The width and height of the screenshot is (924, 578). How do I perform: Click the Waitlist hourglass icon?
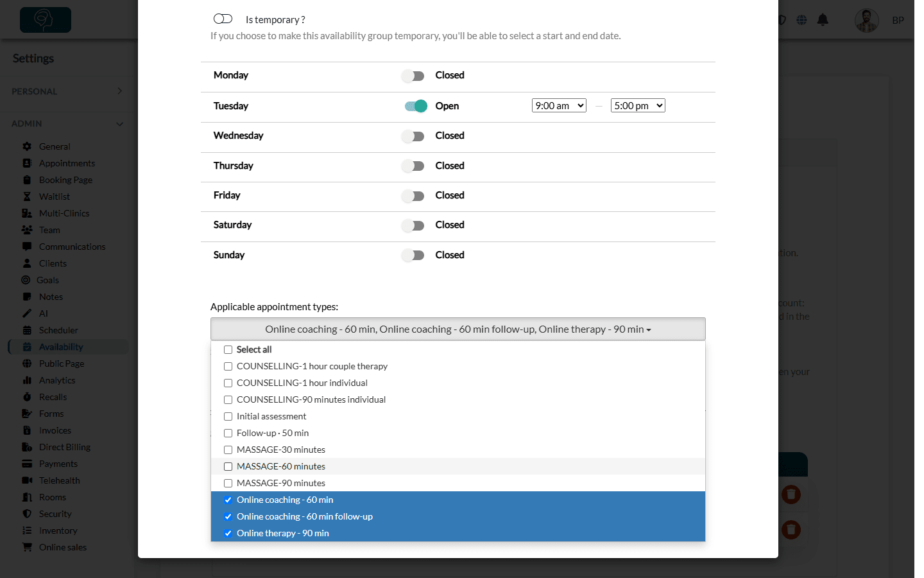27,197
